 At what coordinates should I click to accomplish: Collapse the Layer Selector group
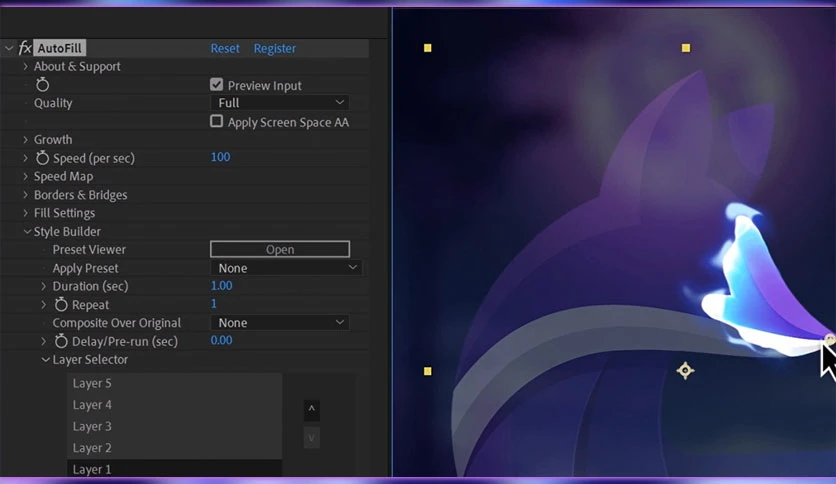pos(45,360)
